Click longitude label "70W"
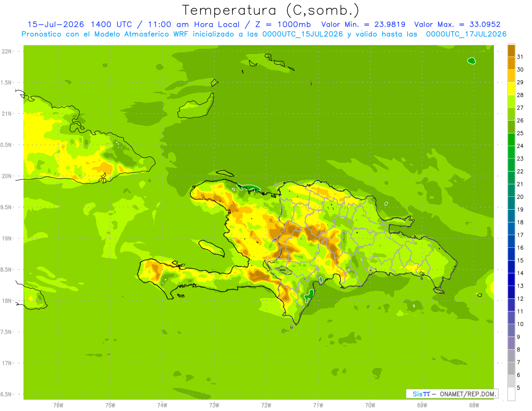 point(370,405)
